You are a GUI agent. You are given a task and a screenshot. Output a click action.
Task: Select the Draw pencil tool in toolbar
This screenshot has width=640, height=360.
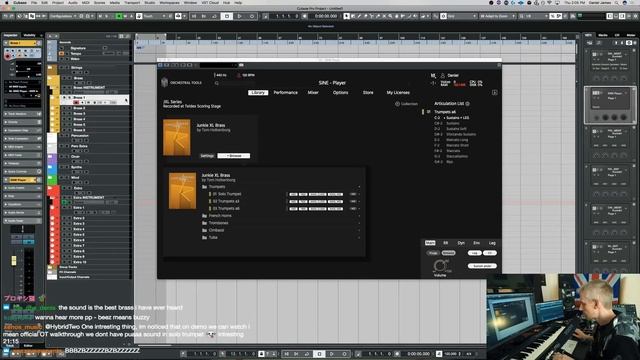point(359,16)
